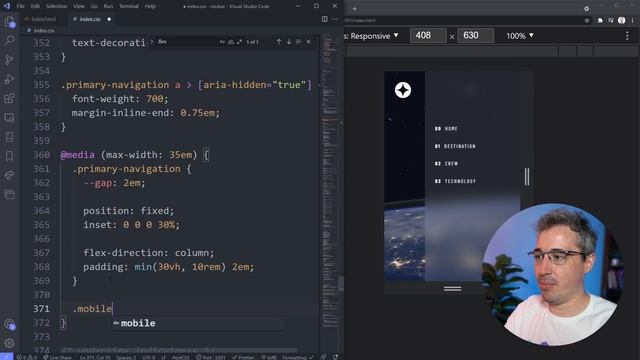Open the Manage gear in the activity bar
This screenshot has height=360, width=640.
(9, 343)
